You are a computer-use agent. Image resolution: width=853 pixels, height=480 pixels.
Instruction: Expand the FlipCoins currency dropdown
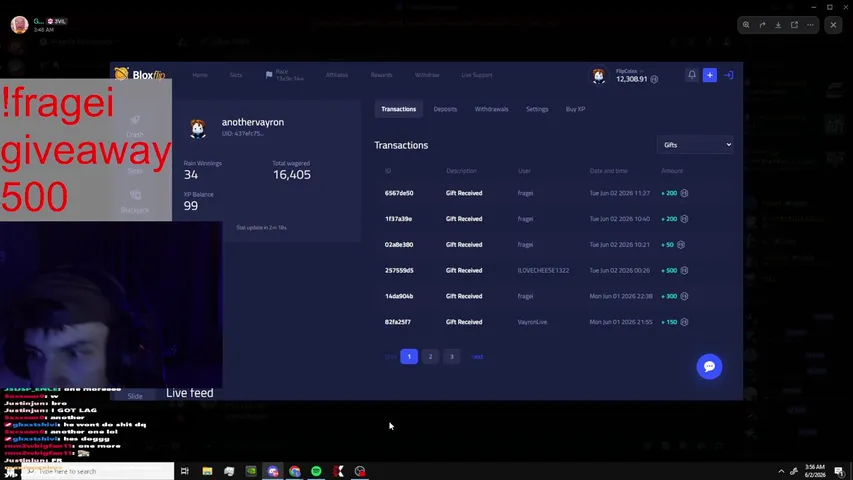coord(629,71)
